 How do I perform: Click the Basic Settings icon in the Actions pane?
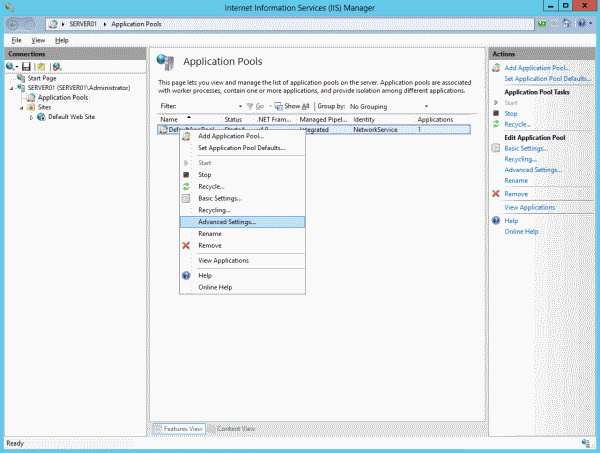tap(496, 148)
